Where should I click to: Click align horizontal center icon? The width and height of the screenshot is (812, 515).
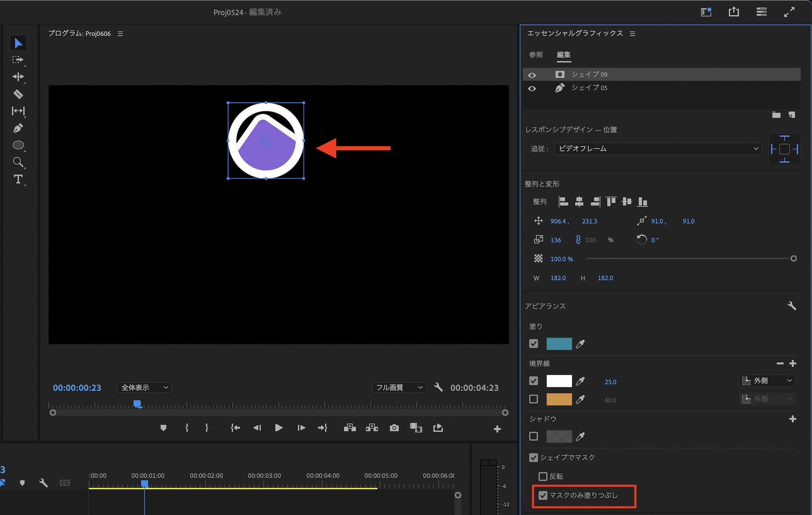(579, 201)
